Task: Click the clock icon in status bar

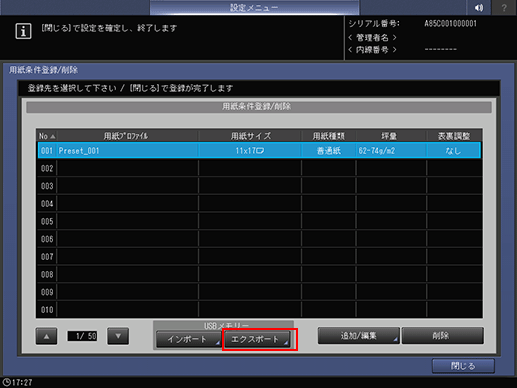Action: point(6,382)
